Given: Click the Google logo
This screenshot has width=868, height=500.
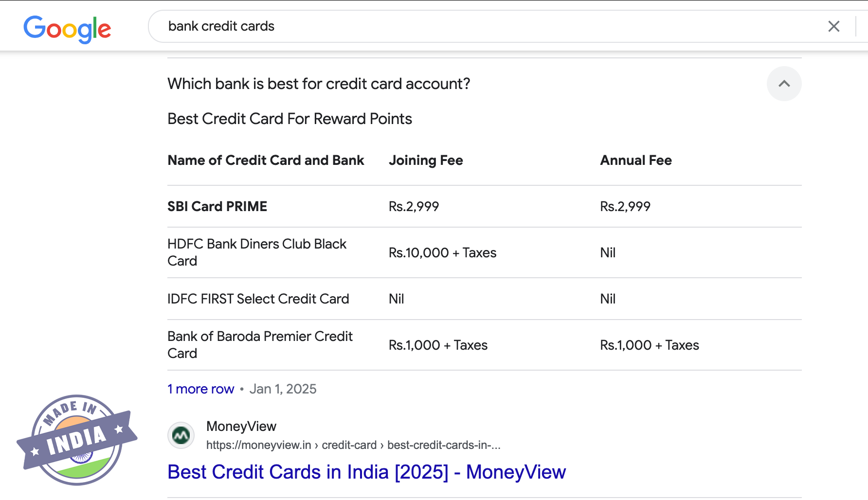Looking at the screenshot, I should (67, 28).
